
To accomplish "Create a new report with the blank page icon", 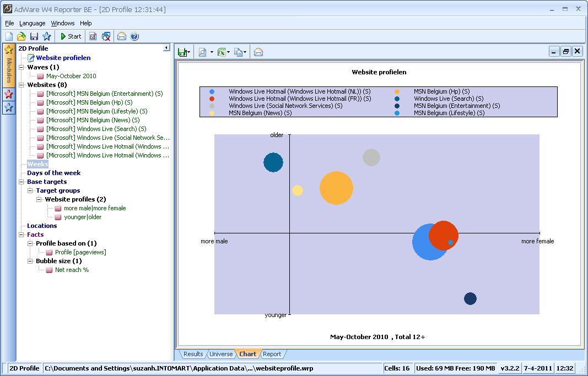I will coord(9,36).
